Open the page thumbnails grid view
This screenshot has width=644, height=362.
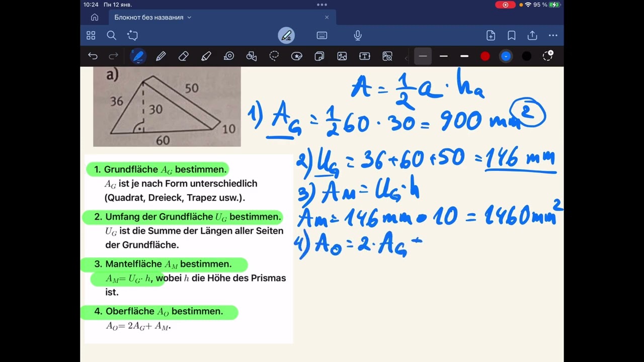[x=91, y=35]
